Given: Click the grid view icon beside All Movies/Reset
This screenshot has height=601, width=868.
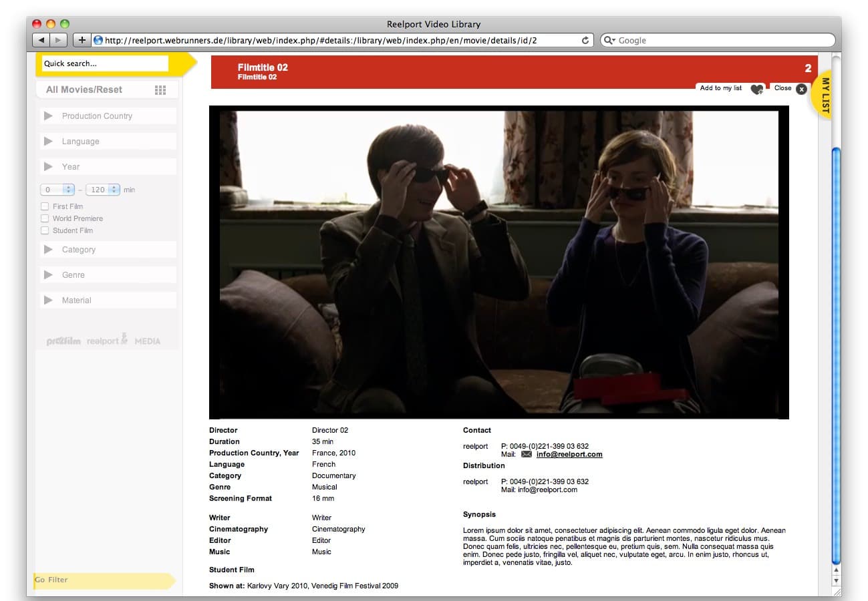Looking at the screenshot, I should [160, 90].
